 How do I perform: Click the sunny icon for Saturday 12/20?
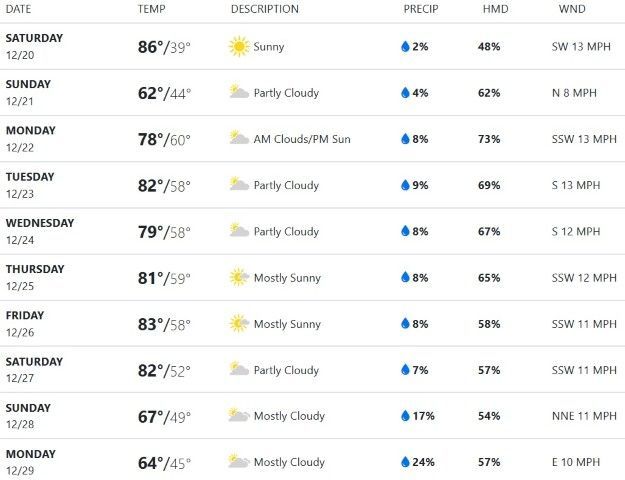[x=238, y=47]
